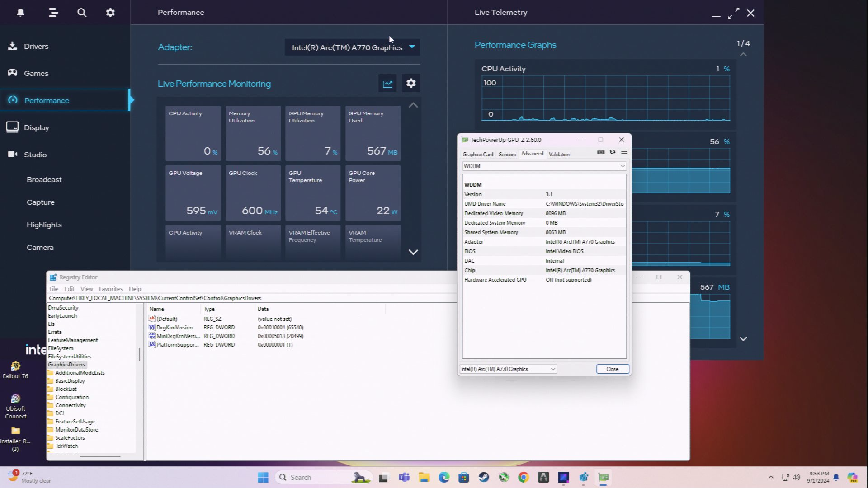Launch Steam from the taskbar
Screen dimensions: 868x488
coord(484,477)
